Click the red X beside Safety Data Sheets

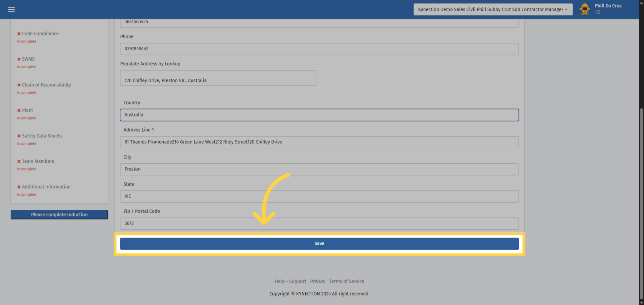coord(19,136)
